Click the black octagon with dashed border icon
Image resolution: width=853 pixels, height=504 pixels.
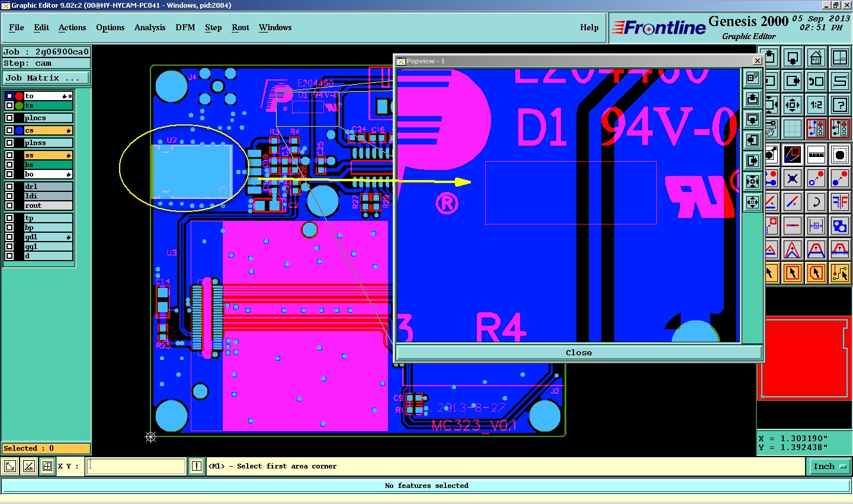click(x=840, y=155)
